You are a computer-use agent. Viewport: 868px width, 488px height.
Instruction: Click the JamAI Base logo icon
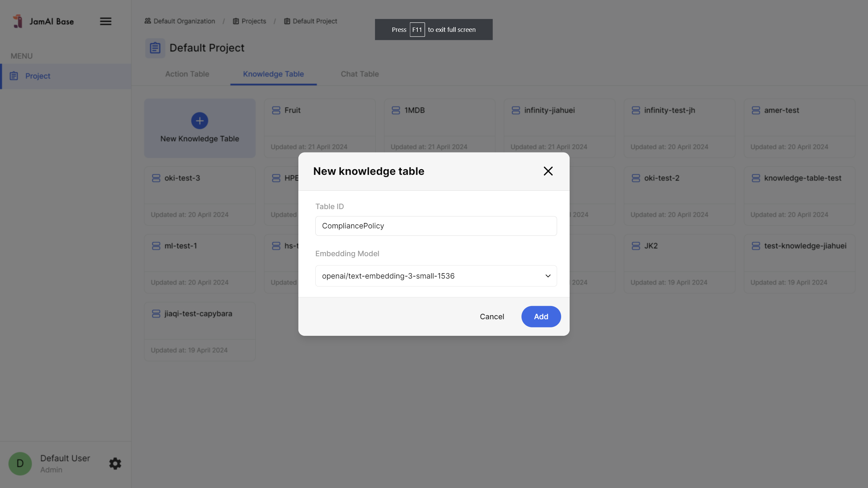[x=17, y=21]
